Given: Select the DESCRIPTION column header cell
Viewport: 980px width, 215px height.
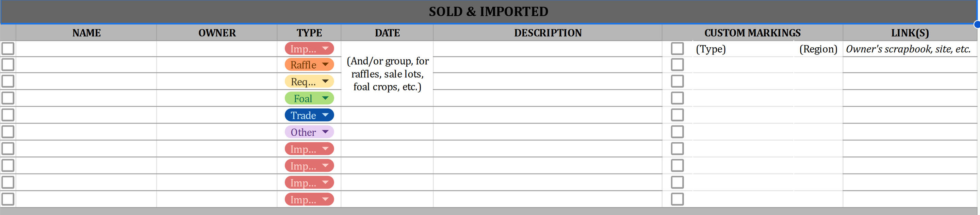Looking at the screenshot, I should [x=548, y=33].
